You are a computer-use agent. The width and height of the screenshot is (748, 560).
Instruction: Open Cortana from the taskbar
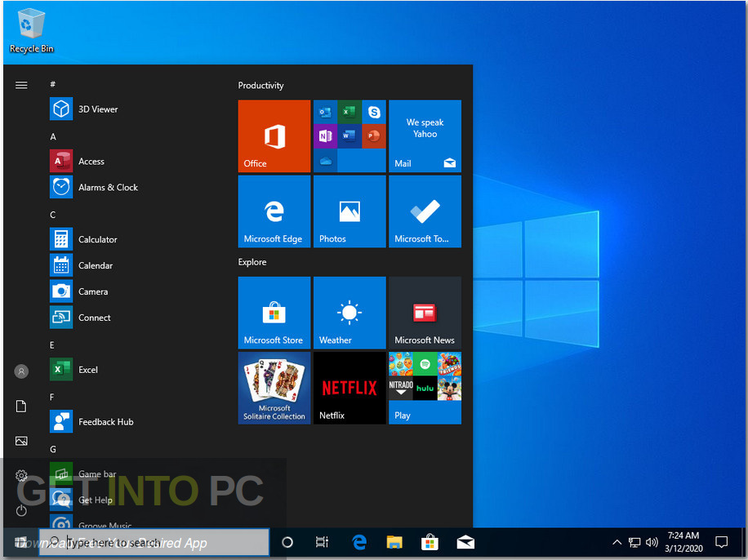click(287, 542)
